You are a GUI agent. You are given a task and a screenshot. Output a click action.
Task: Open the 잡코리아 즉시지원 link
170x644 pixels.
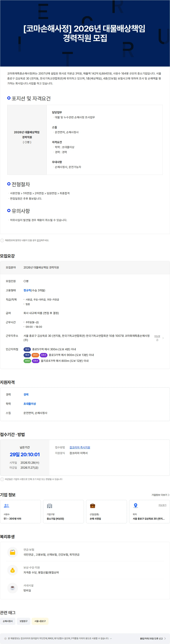click(80, 448)
